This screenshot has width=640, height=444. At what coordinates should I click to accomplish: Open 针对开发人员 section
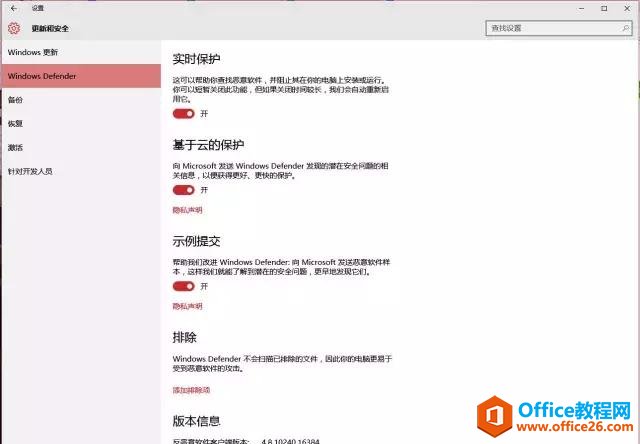tap(81, 171)
